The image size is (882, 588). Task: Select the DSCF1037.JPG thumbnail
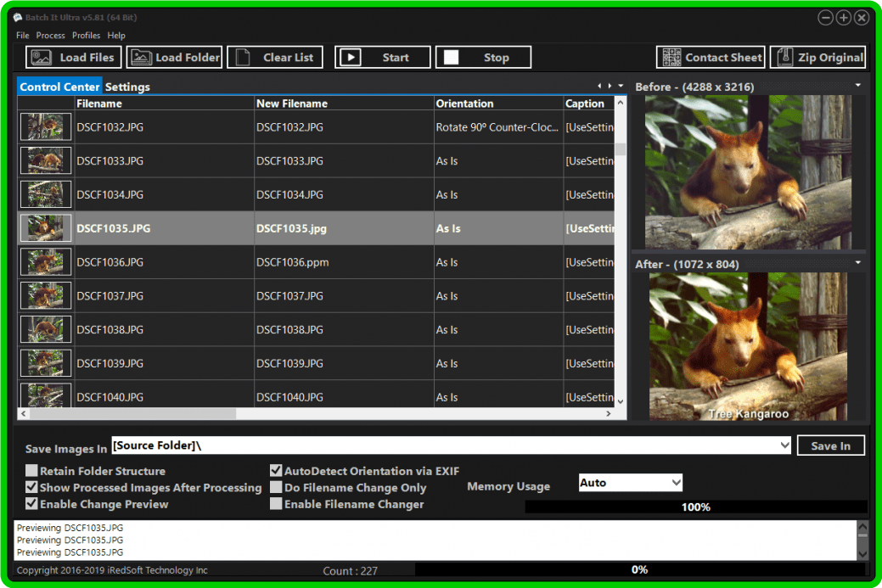point(46,295)
